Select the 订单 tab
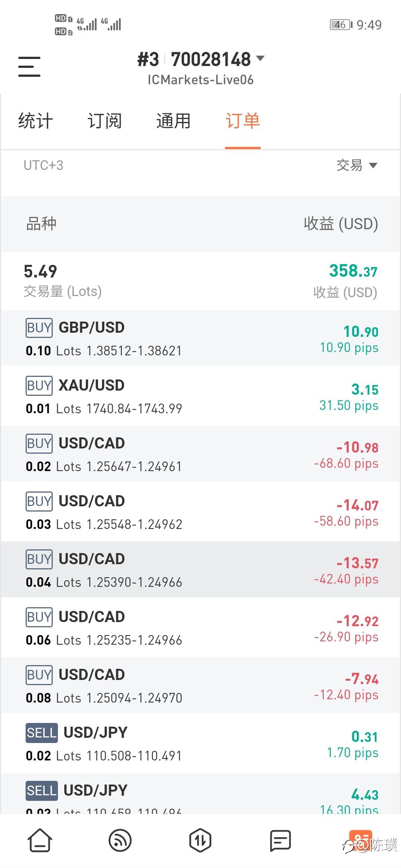Screen dimensions: 401x868 pyautogui.click(x=242, y=121)
